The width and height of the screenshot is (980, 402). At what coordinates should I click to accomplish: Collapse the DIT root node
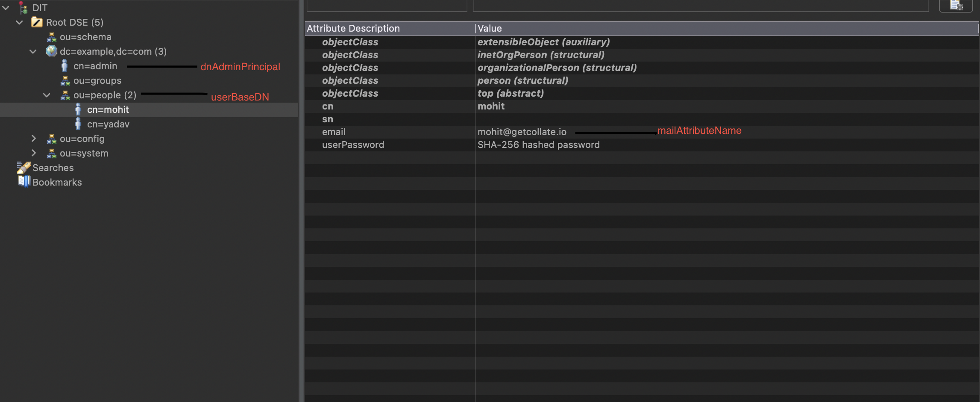6,7
